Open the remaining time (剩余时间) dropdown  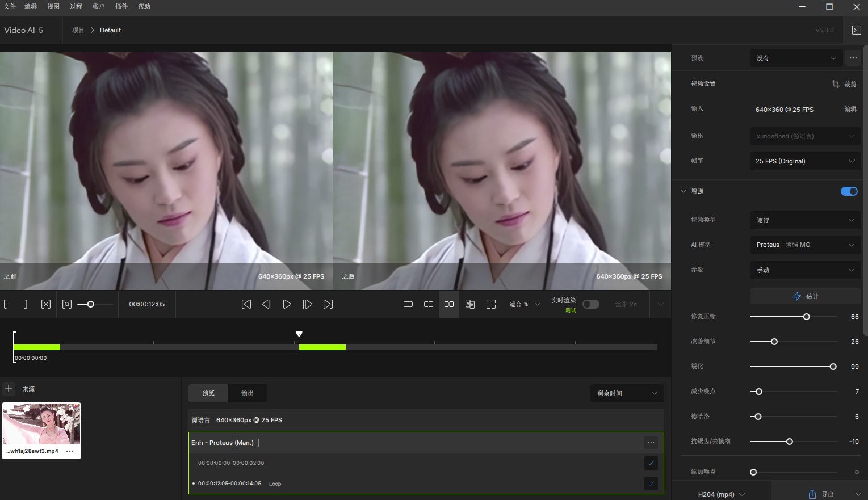[627, 393]
